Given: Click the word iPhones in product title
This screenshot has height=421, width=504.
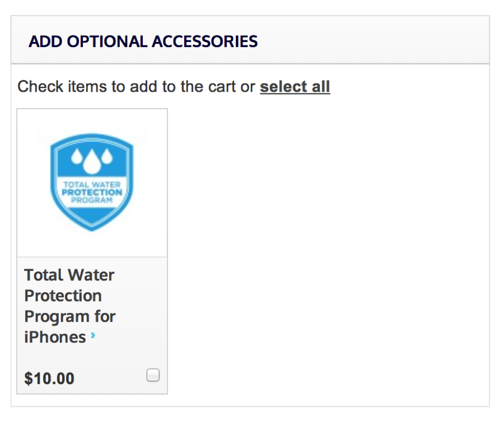Looking at the screenshot, I should (55, 337).
